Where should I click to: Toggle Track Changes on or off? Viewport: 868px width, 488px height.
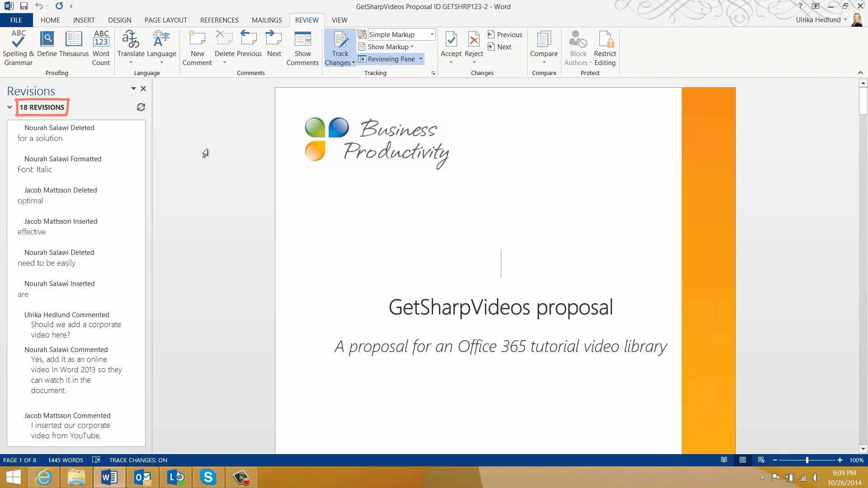(x=340, y=41)
